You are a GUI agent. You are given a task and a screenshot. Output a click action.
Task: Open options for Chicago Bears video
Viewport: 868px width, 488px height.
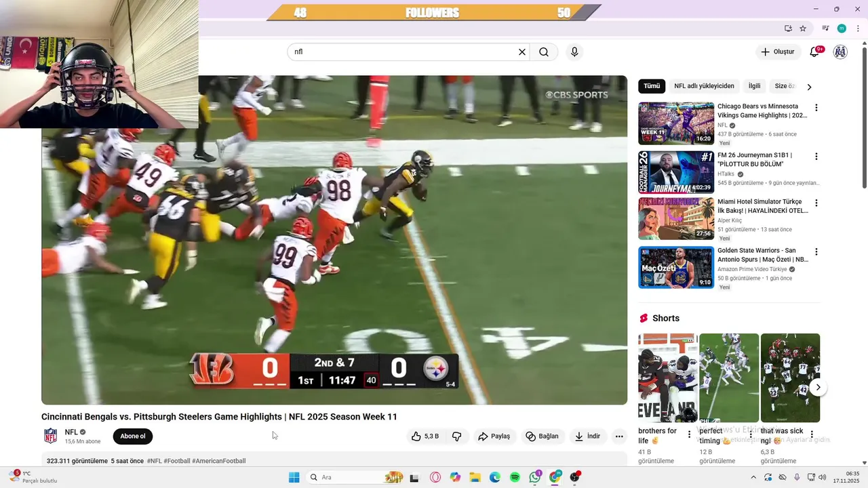point(816,108)
